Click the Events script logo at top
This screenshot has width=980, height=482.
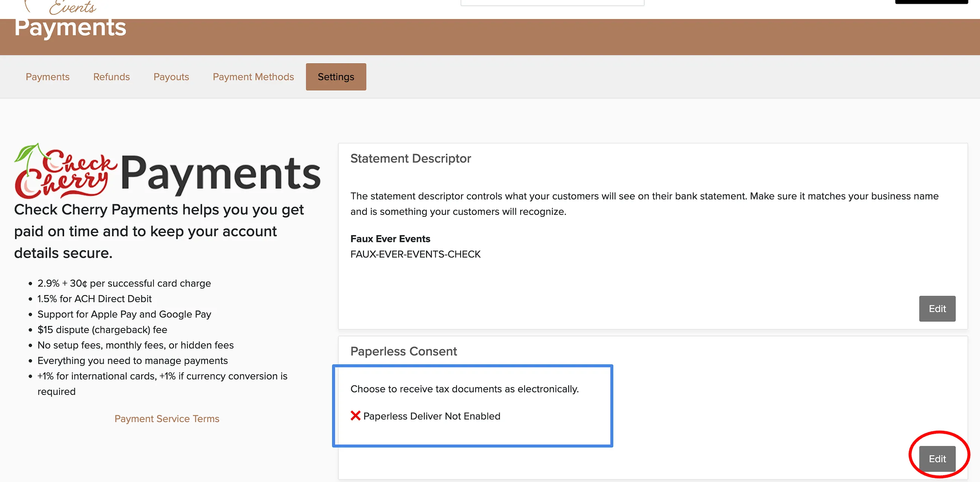72,7
